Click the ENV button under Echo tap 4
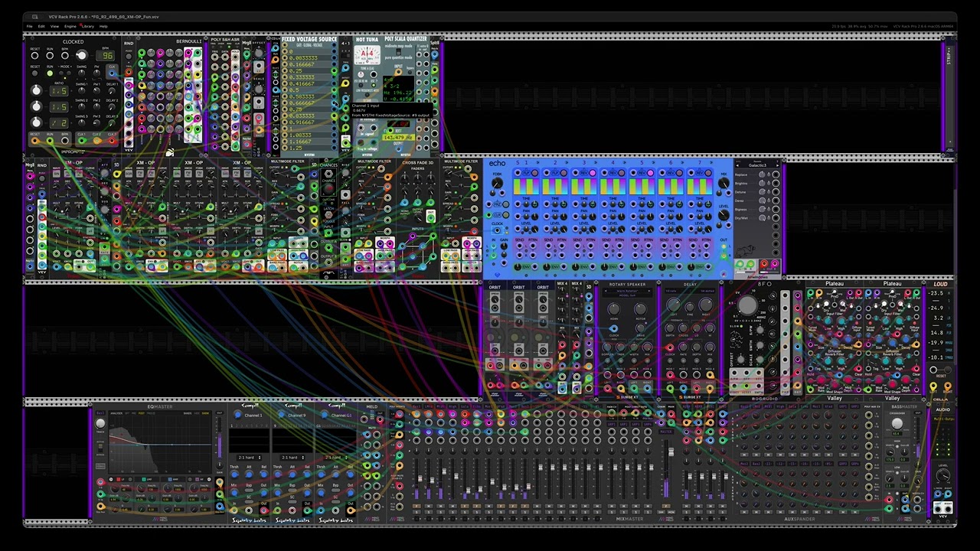 pos(612,266)
